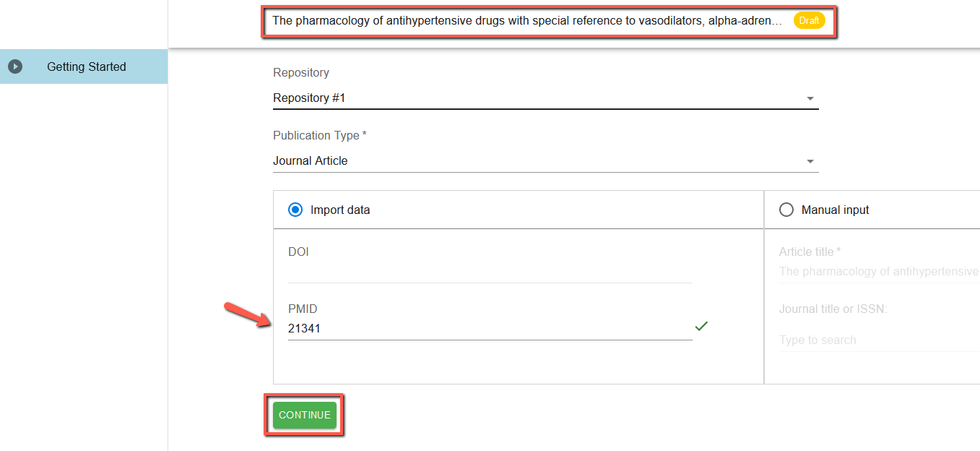The width and height of the screenshot is (980, 451).
Task: Click into the DOI input field
Action: (x=490, y=272)
